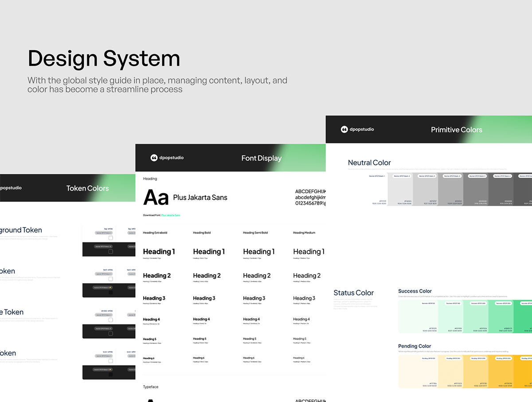The height and width of the screenshot is (402, 532).
Task: Click the 'text-white' token label
Action: pyautogui.click(x=109, y=270)
